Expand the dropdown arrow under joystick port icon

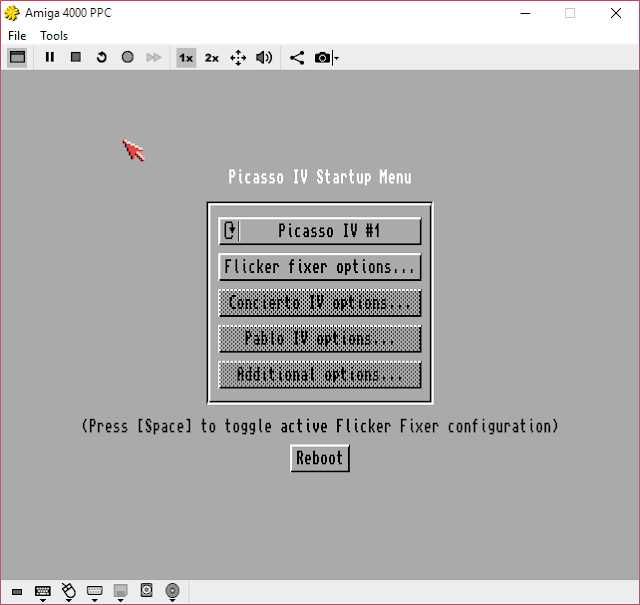94,601
